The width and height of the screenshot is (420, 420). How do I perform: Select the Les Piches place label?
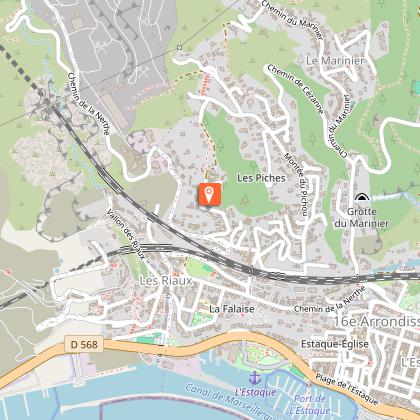click(261, 178)
